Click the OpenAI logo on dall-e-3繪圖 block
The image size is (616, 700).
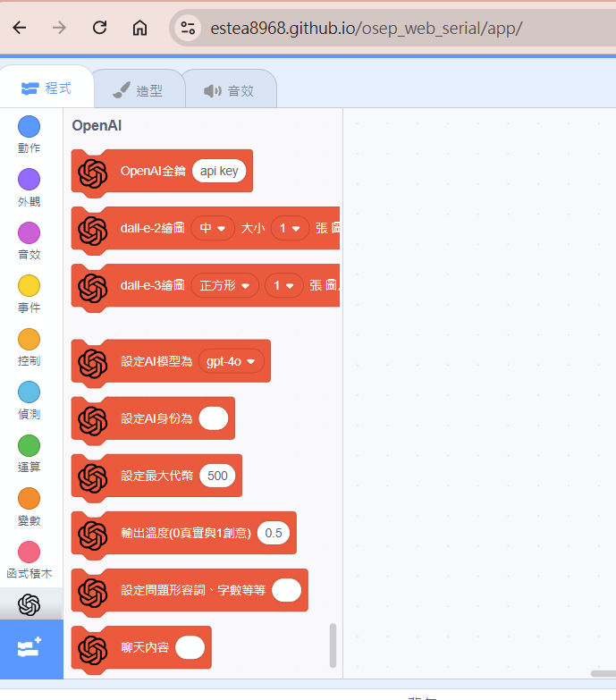pos(93,288)
